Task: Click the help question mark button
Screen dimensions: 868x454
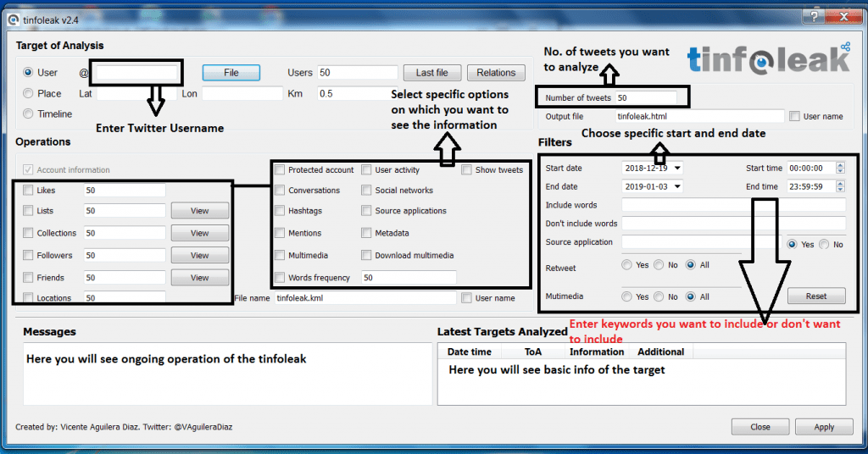Action: tap(814, 17)
